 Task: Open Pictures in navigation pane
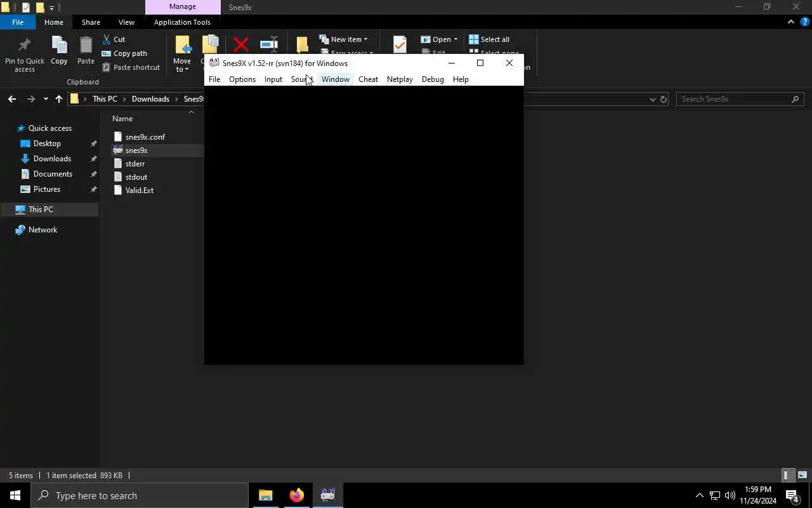coord(47,189)
